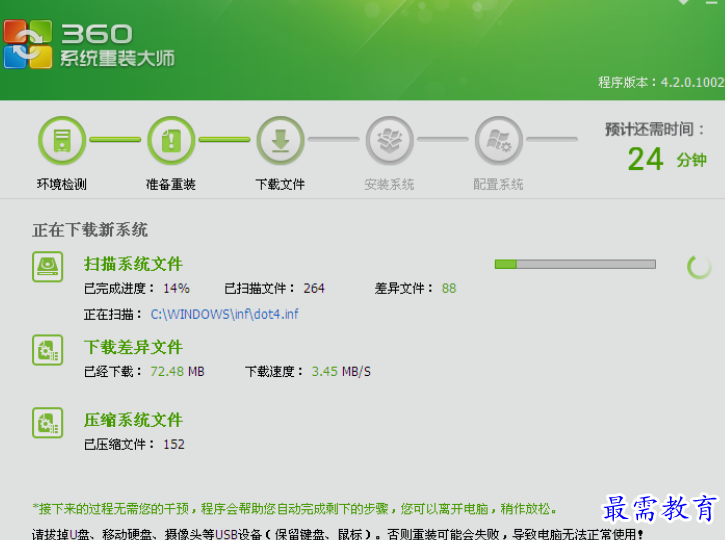Click the 系统重装大师 title text
Screen dimensions: 725x540
click(x=117, y=59)
